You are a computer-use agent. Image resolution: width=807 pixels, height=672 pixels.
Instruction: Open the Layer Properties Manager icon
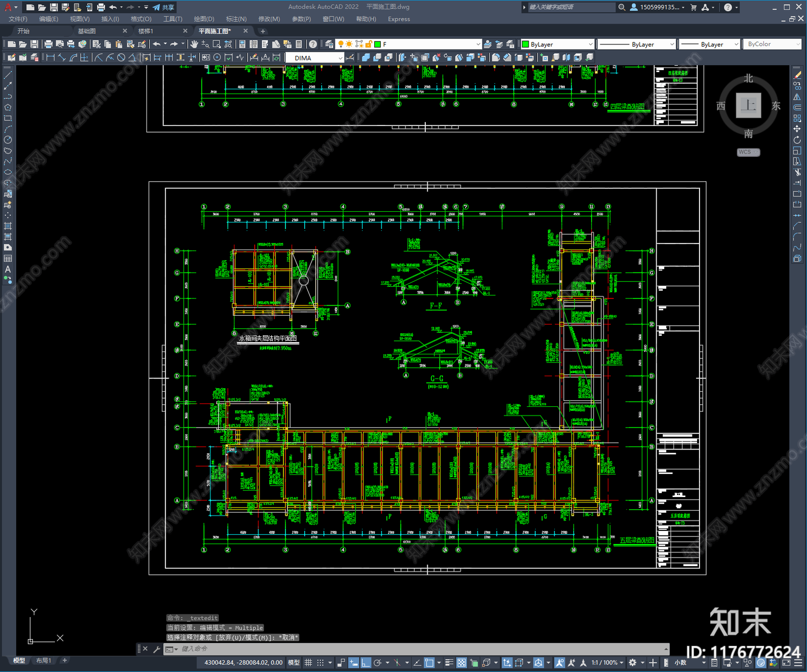(x=329, y=44)
